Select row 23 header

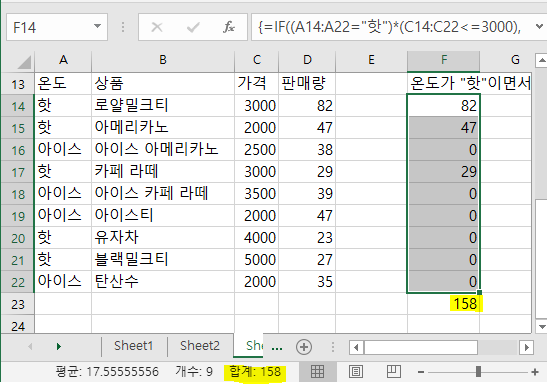click(18, 304)
